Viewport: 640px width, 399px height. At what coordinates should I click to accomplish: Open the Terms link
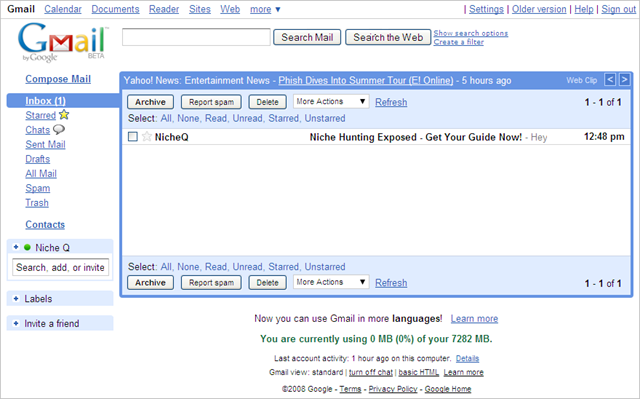tap(350, 389)
